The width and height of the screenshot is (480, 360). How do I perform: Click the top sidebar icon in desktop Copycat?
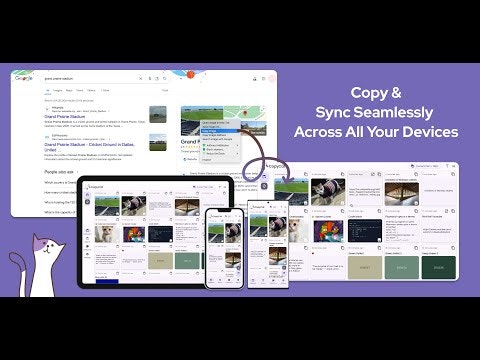pyautogui.click(x=264, y=176)
